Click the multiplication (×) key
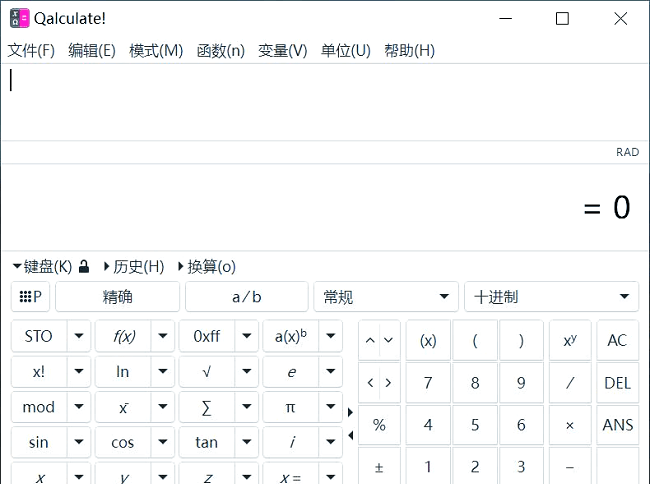 (570, 425)
